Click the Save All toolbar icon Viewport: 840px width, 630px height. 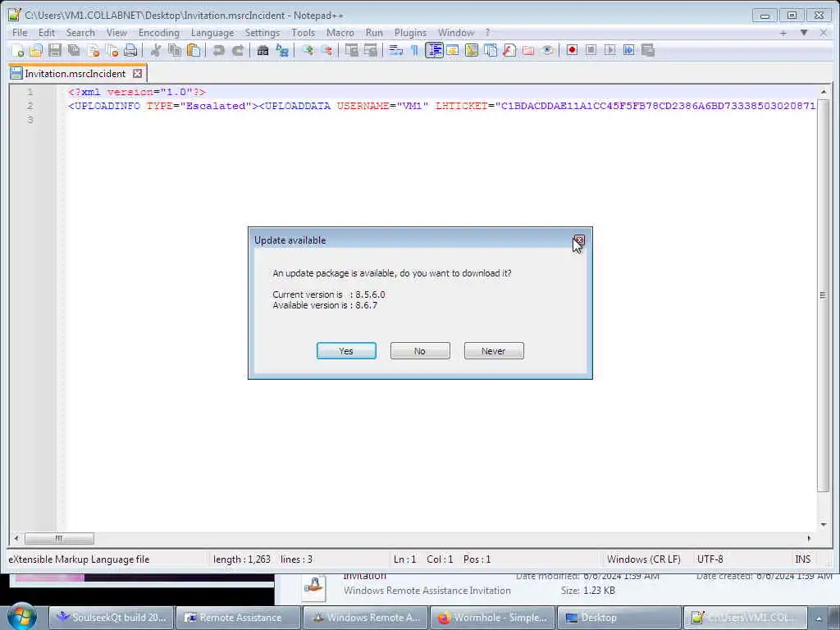74,50
